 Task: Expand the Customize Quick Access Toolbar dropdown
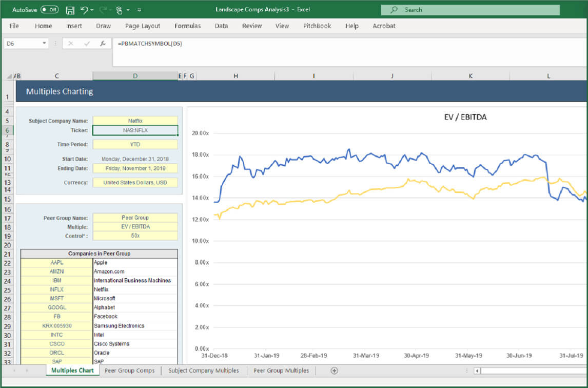coord(139,9)
